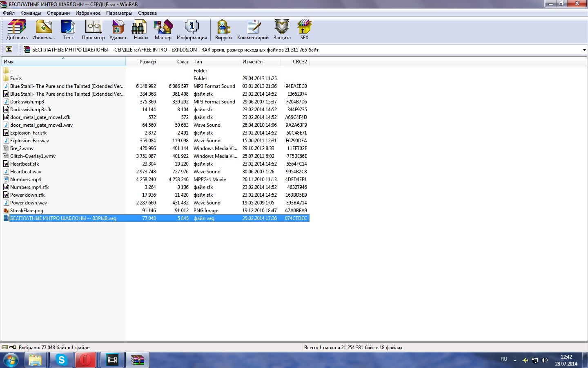Click the SFX archive tool icon
588x368 pixels.
click(x=304, y=30)
